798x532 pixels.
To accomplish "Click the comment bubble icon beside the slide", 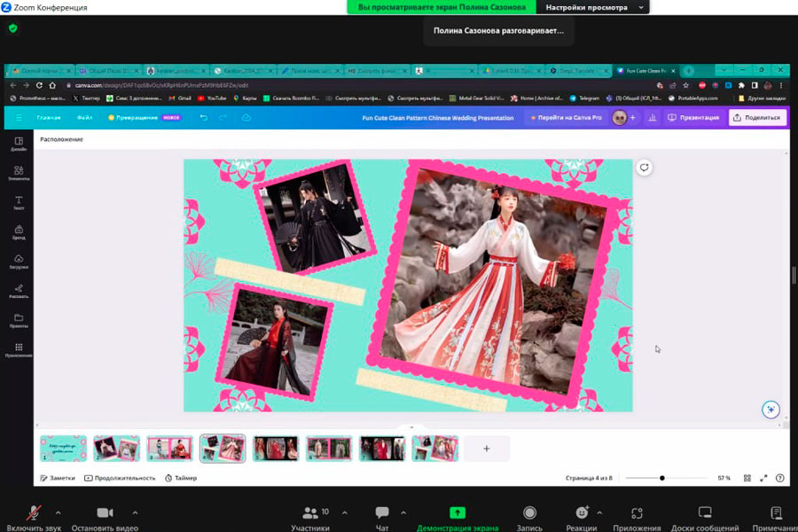I will point(645,168).
